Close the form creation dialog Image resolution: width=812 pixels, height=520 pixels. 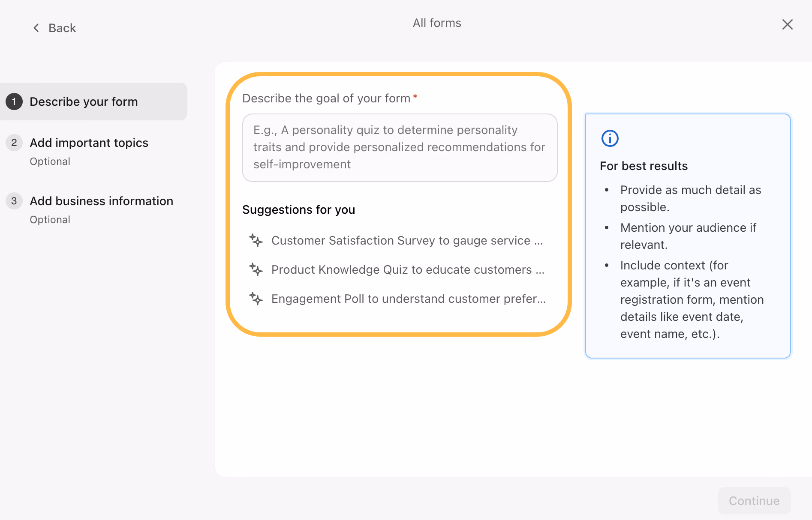tap(787, 24)
